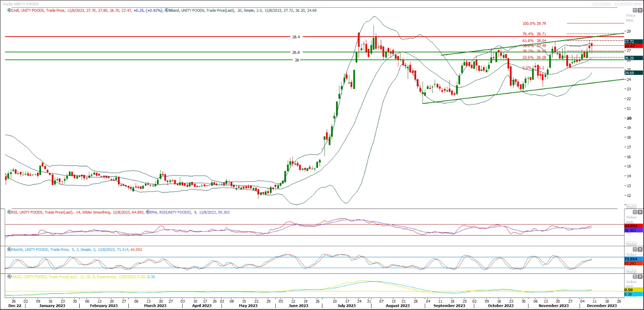The height and width of the screenshot is (310, 644).
Task: Click December 2023 on the time axis
Action: tap(601, 306)
